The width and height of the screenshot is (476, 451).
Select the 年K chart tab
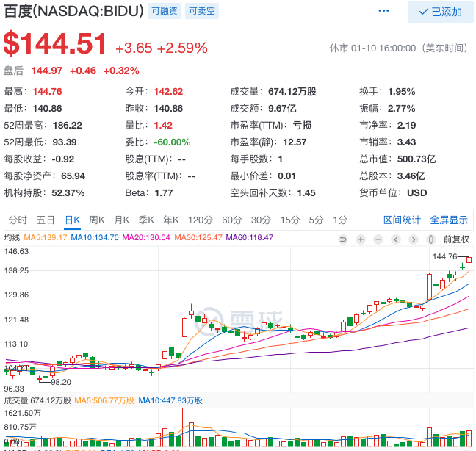171,220
